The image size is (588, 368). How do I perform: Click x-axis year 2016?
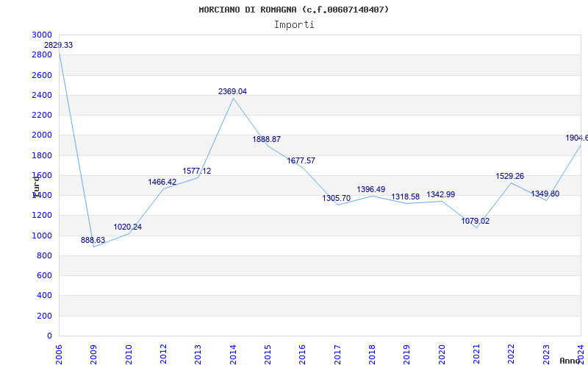[x=302, y=355]
